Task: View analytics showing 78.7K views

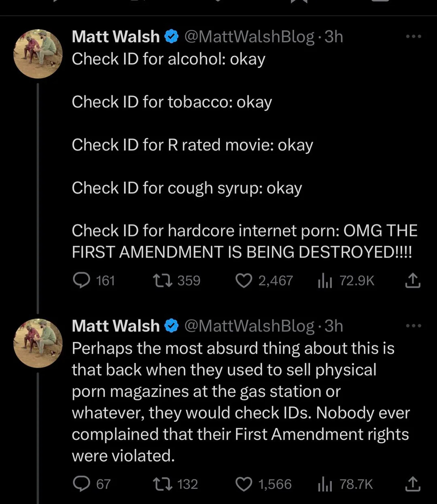Action: pyautogui.click(x=325, y=484)
